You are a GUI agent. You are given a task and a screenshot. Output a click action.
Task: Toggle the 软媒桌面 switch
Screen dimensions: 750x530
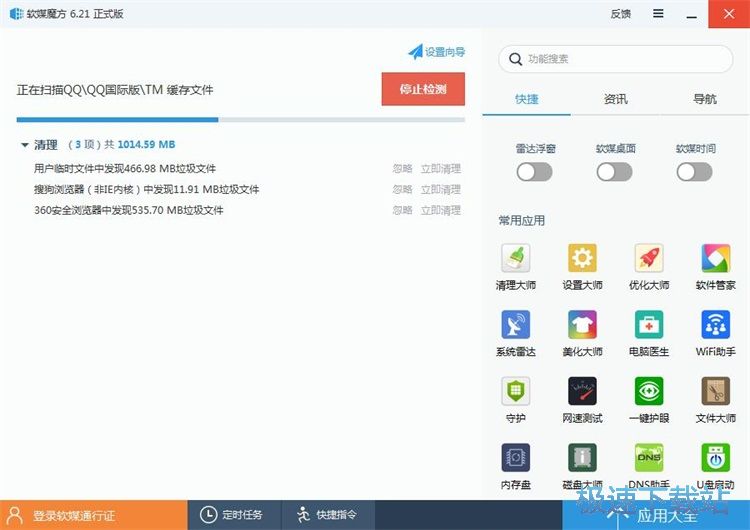click(615, 172)
